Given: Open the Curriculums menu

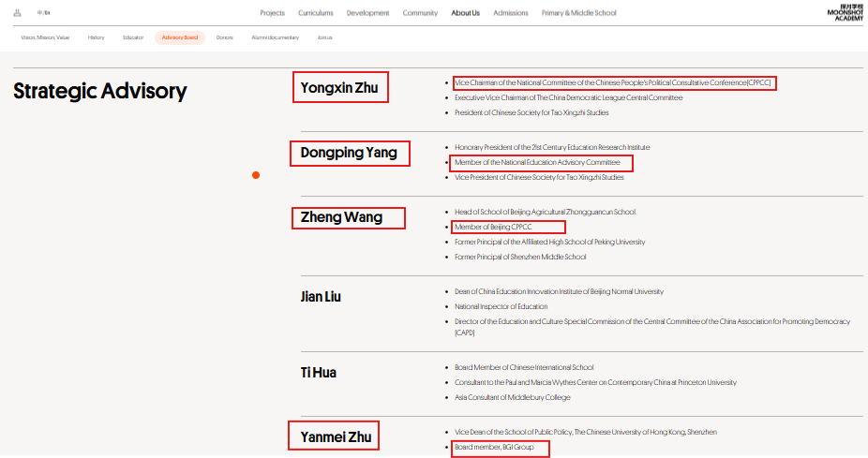Looking at the screenshot, I should (316, 13).
